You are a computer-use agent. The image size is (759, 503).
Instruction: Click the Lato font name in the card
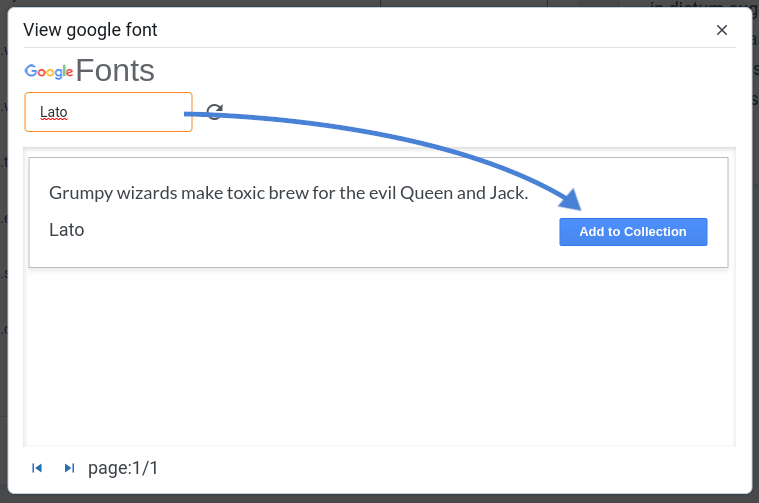point(67,230)
